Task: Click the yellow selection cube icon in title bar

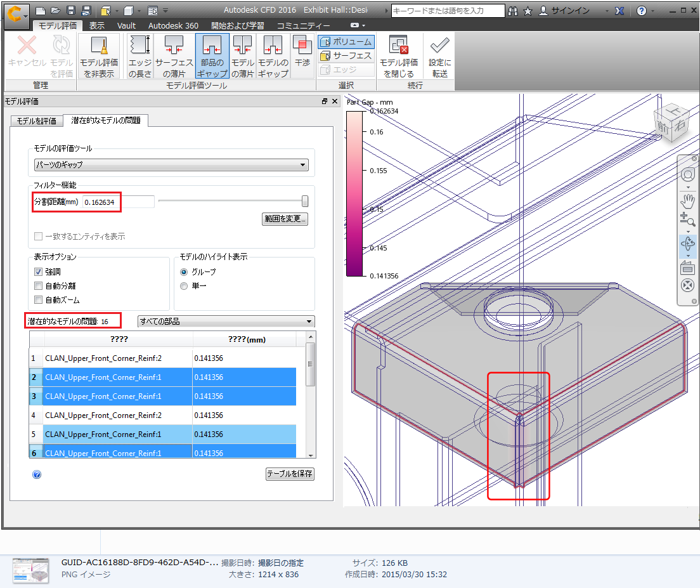Action: coord(105,11)
